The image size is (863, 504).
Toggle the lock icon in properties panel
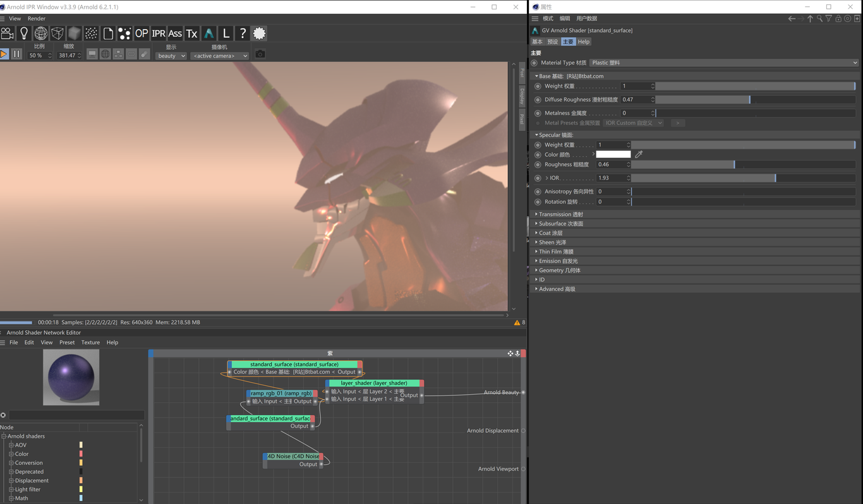coord(838,18)
